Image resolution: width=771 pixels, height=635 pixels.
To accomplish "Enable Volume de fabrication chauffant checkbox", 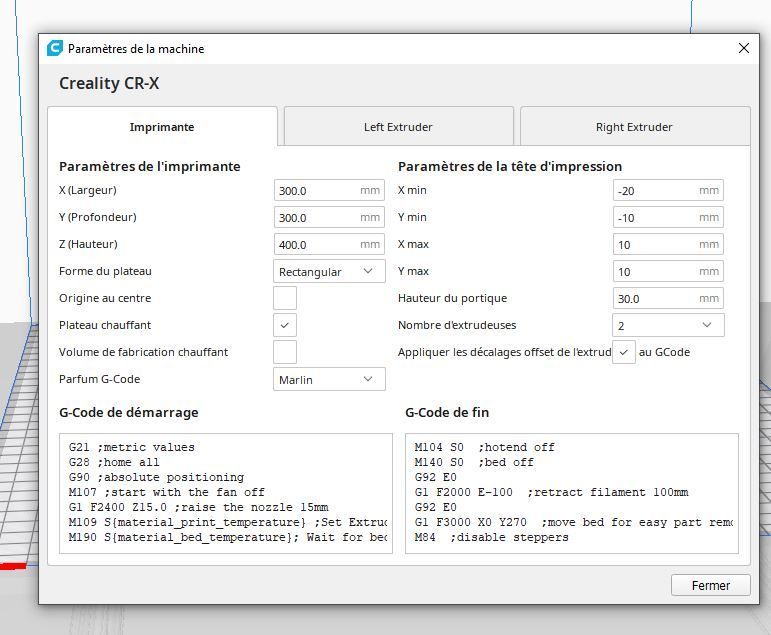I will pyautogui.click(x=285, y=352).
